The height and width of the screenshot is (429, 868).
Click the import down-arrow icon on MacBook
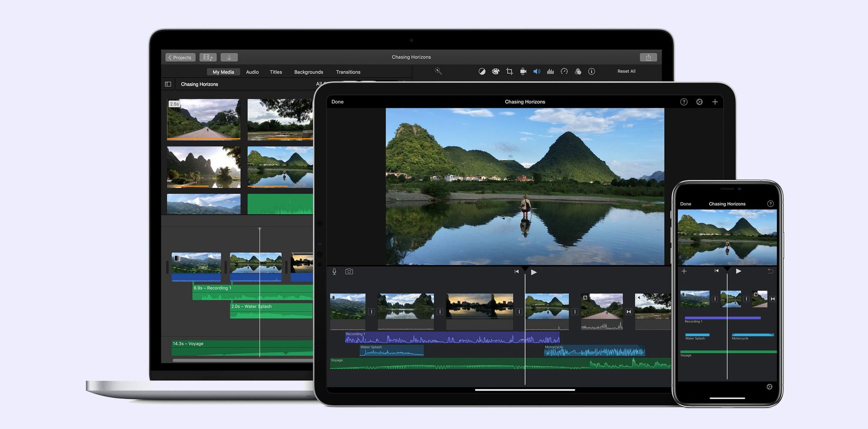point(229,57)
